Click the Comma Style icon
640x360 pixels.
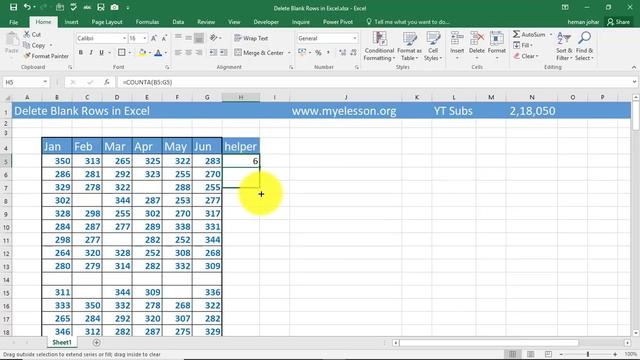click(328, 53)
